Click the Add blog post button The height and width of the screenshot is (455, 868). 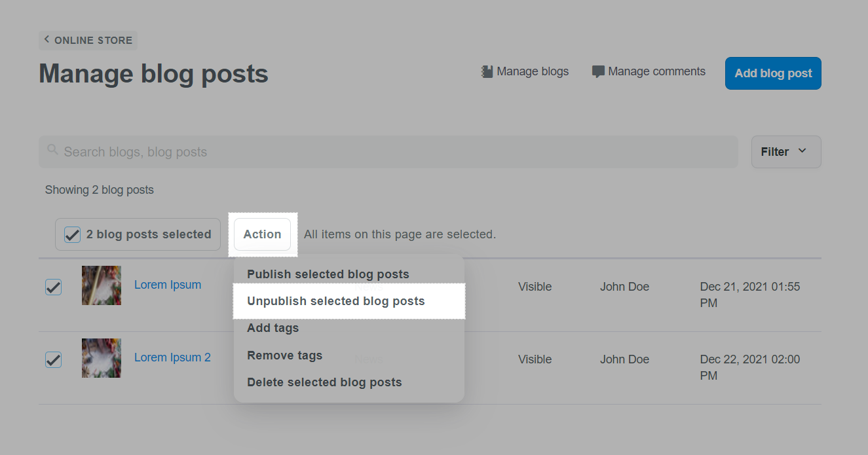pyautogui.click(x=773, y=73)
